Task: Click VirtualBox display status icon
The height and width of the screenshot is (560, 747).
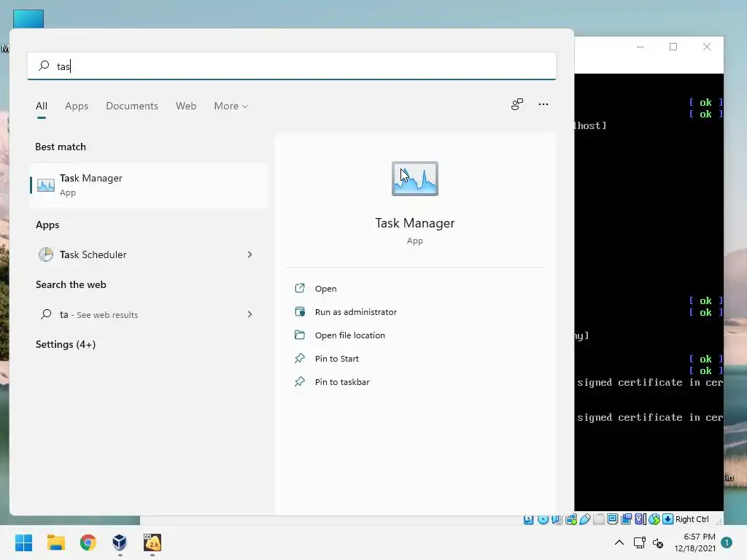Action: pyautogui.click(x=613, y=519)
